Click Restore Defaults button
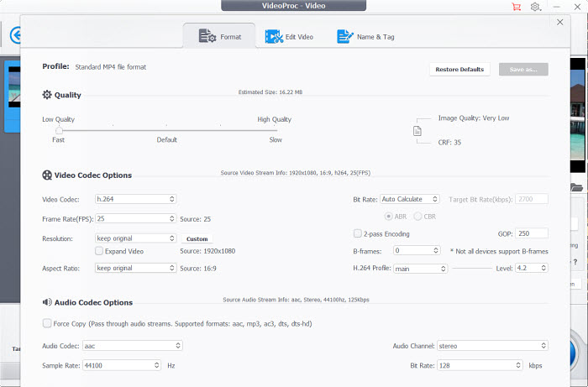This screenshot has height=387, width=588. [459, 70]
